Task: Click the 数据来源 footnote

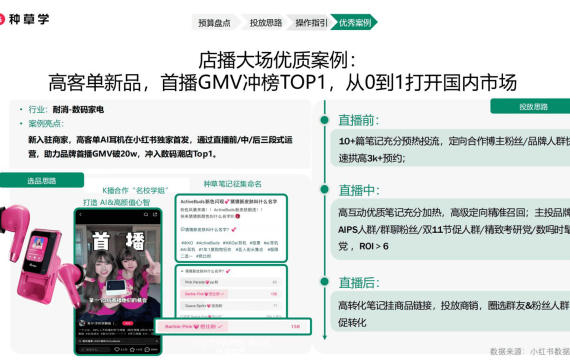Action: click(530, 351)
